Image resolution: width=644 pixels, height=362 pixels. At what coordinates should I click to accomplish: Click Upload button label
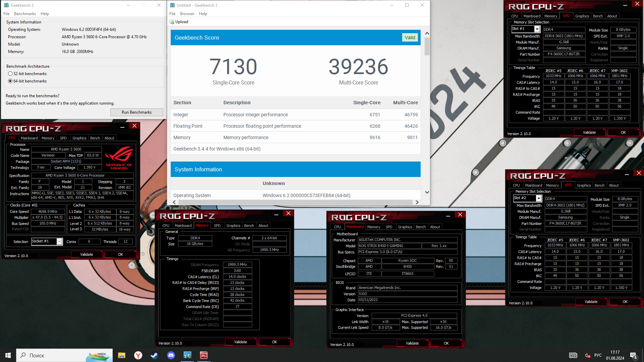click(x=182, y=22)
